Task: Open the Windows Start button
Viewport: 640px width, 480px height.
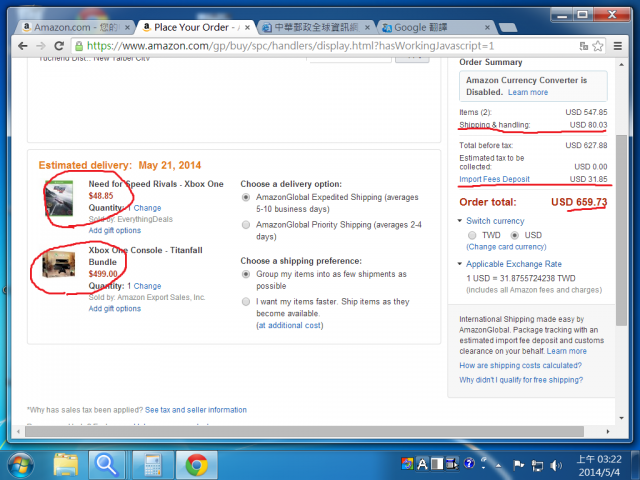Action: coord(20,465)
